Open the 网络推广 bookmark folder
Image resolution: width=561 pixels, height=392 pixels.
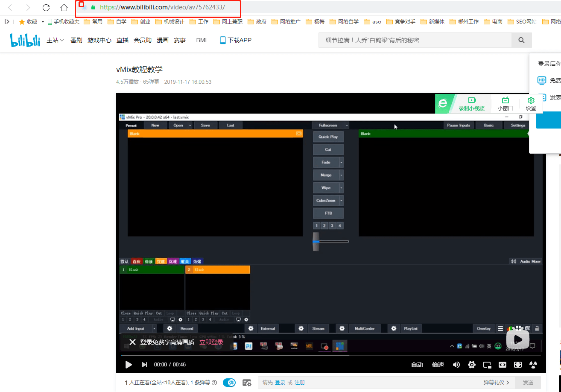pos(286,21)
